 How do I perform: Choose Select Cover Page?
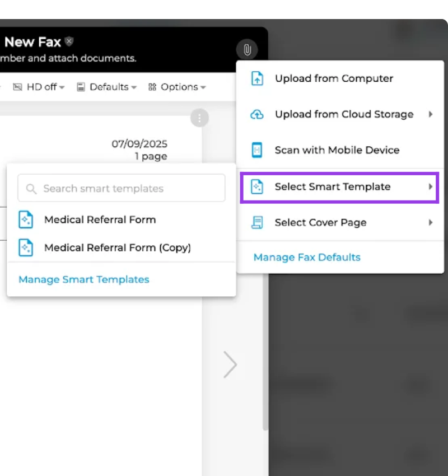[340, 222]
